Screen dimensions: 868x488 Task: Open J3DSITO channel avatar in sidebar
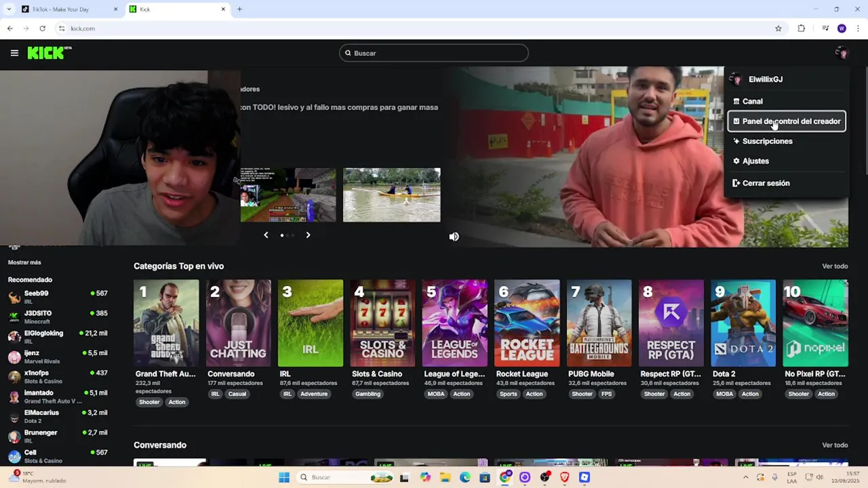click(x=14, y=317)
